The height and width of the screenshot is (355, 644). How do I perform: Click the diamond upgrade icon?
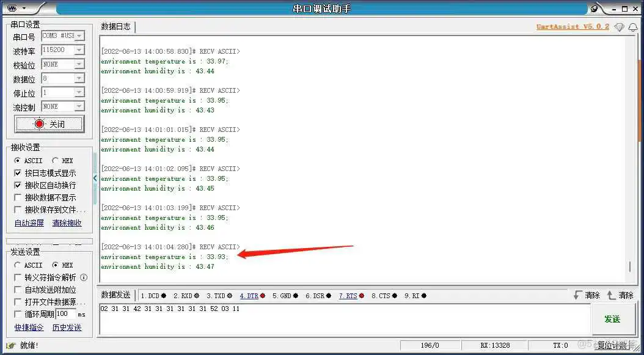click(618, 27)
